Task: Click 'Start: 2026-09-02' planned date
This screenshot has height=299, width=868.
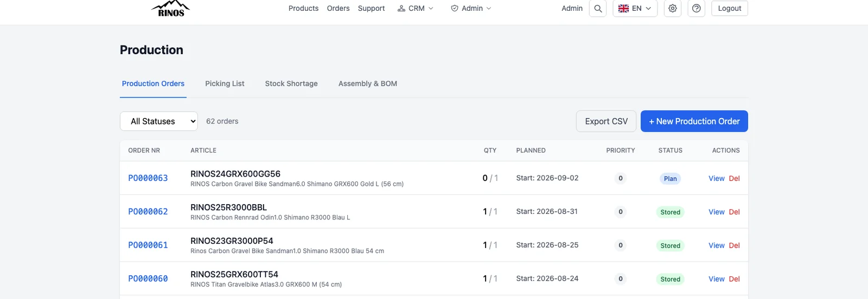Action: pyautogui.click(x=547, y=178)
